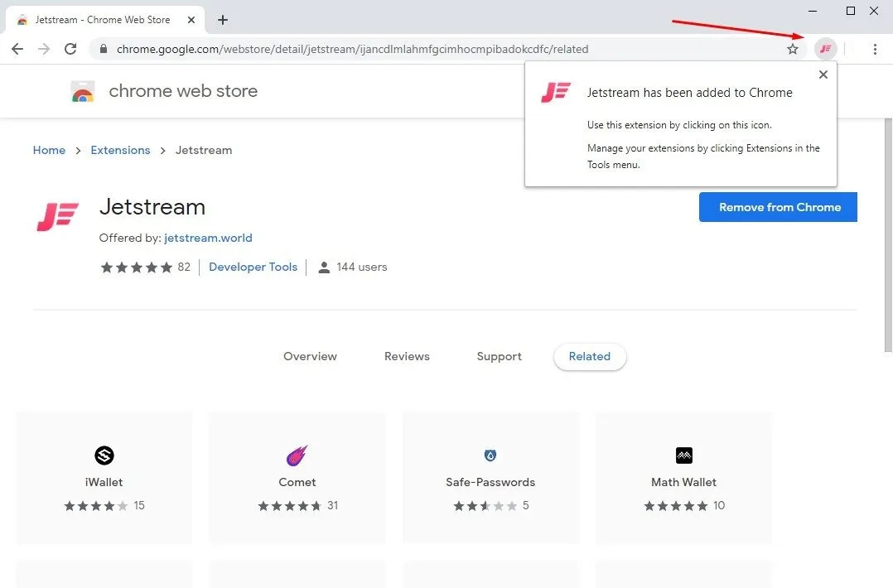This screenshot has width=893, height=588.
Task: Maximize the Chrome window
Action: (x=850, y=11)
